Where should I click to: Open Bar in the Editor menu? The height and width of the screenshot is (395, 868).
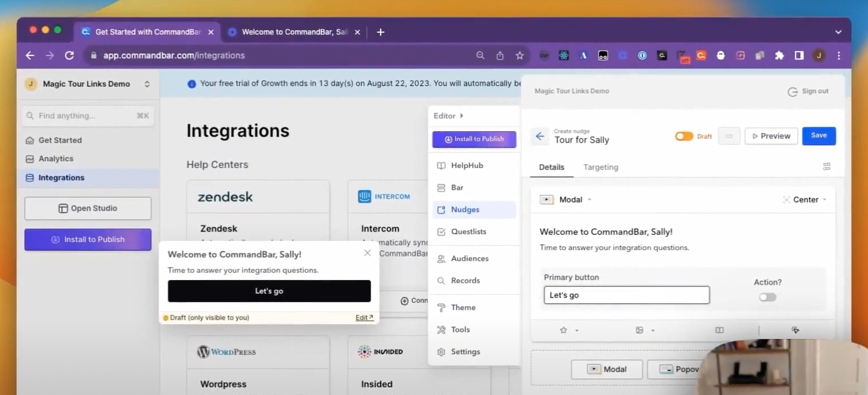click(474, 188)
